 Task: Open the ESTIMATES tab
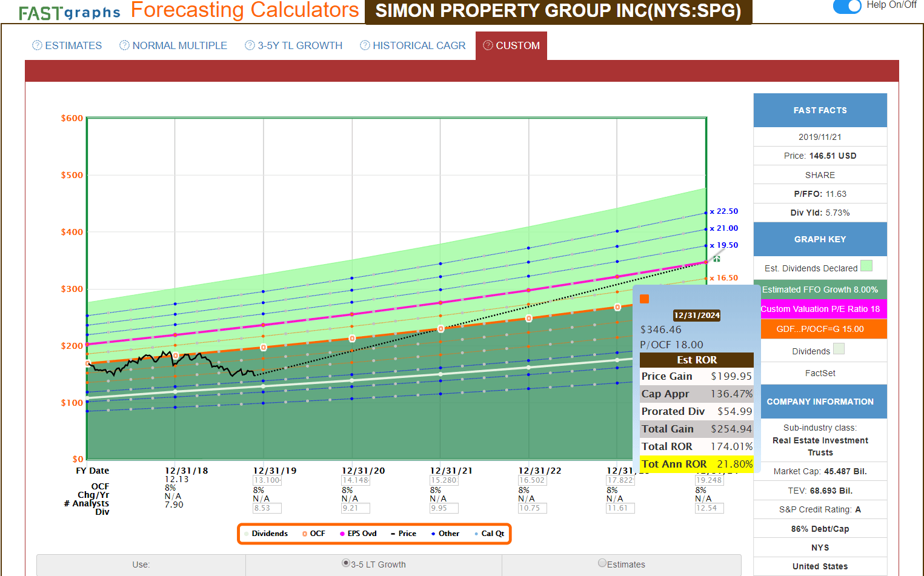tap(67, 45)
